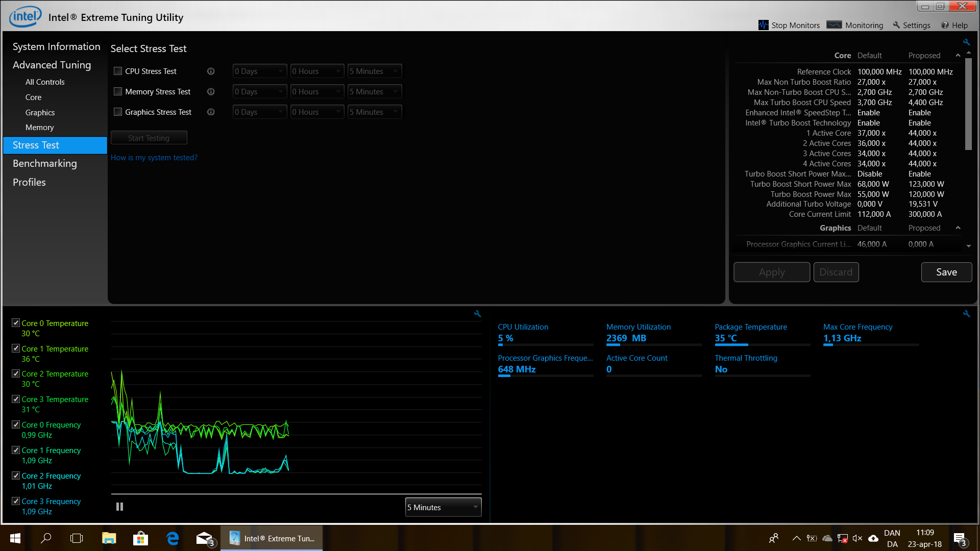Screen dimensions: 980x551
Task: Open the Monitoring view icon
Action: [834, 25]
